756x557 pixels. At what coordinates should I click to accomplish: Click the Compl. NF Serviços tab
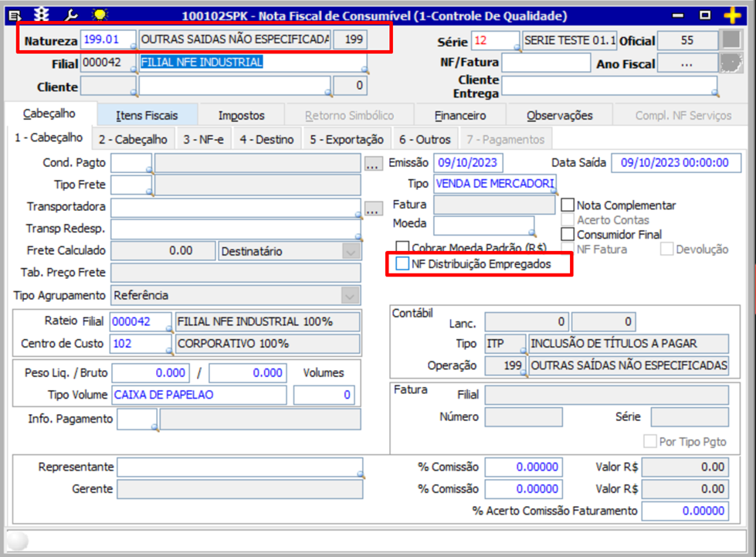coord(683,116)
